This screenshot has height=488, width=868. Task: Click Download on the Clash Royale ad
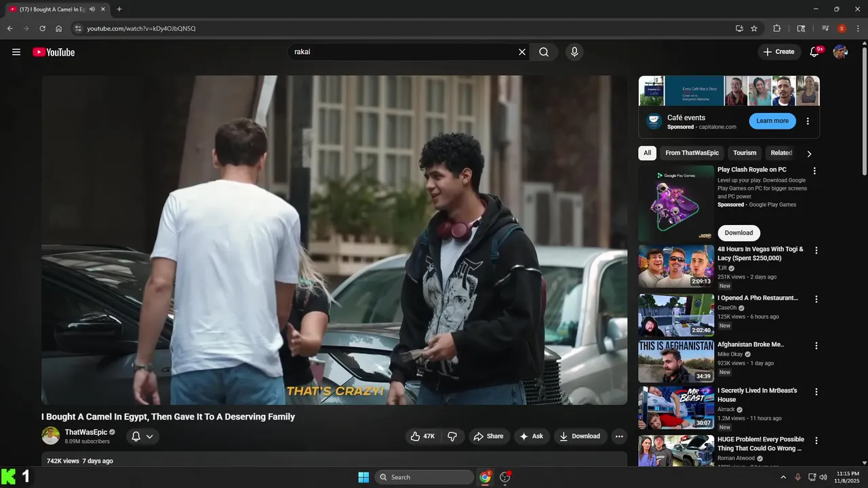click(x=738, y=233)
